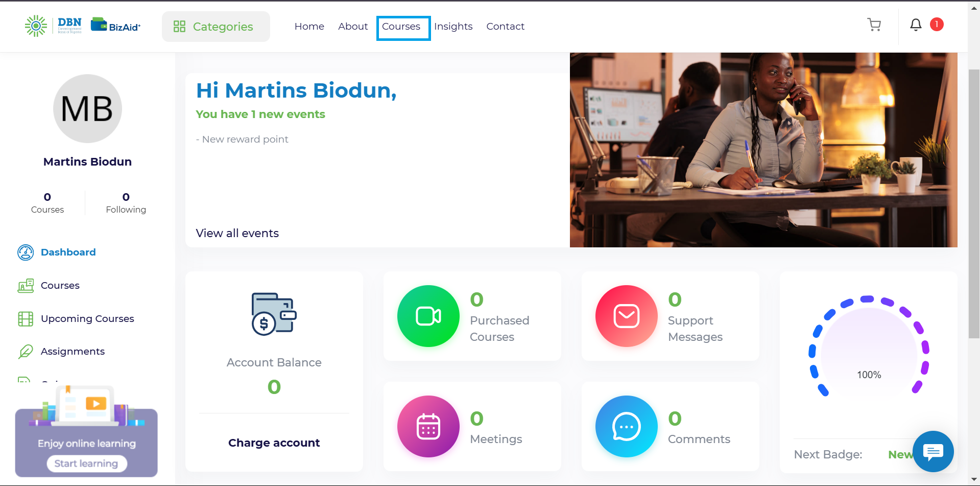Click the red notification count badge

pyautogui.click(x=937, y=24)
